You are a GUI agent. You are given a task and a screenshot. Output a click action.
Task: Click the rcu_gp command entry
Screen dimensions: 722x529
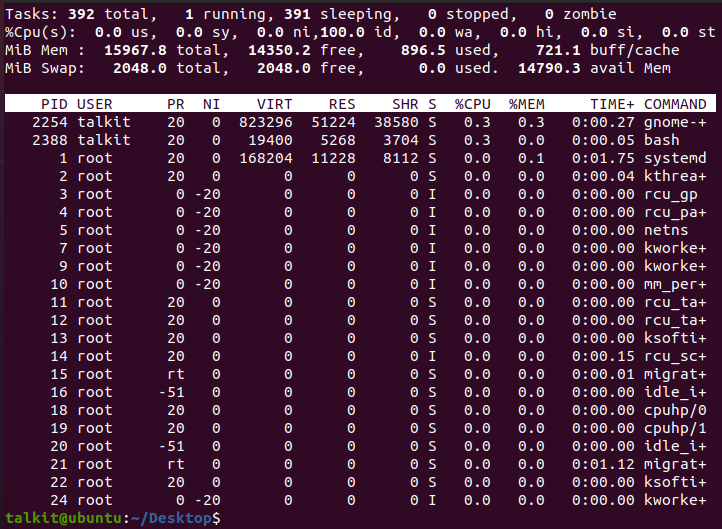(671, 194)
